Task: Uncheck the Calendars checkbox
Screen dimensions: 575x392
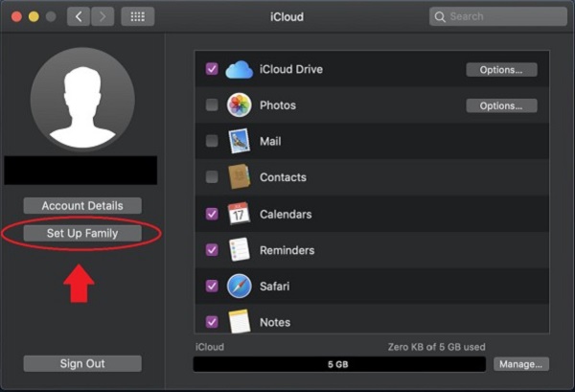Action: pos(212,214)
